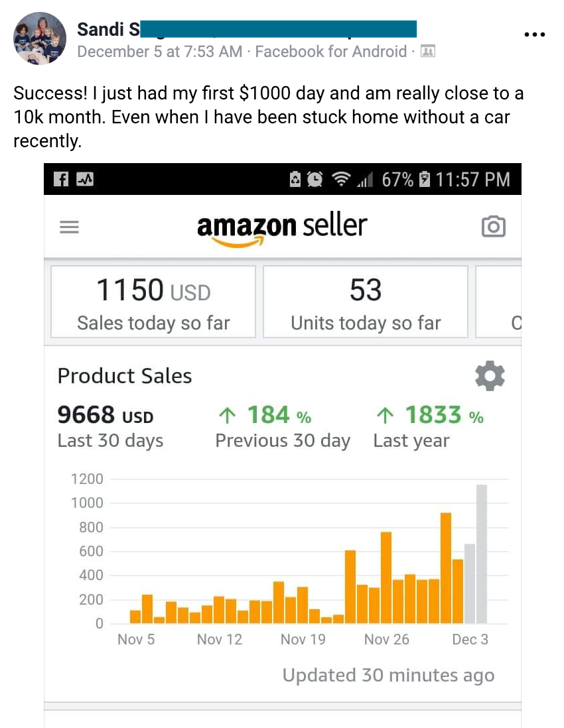Select the Units today so far card
This screenshot has width=564, height=728.
[x=366, y=302]
